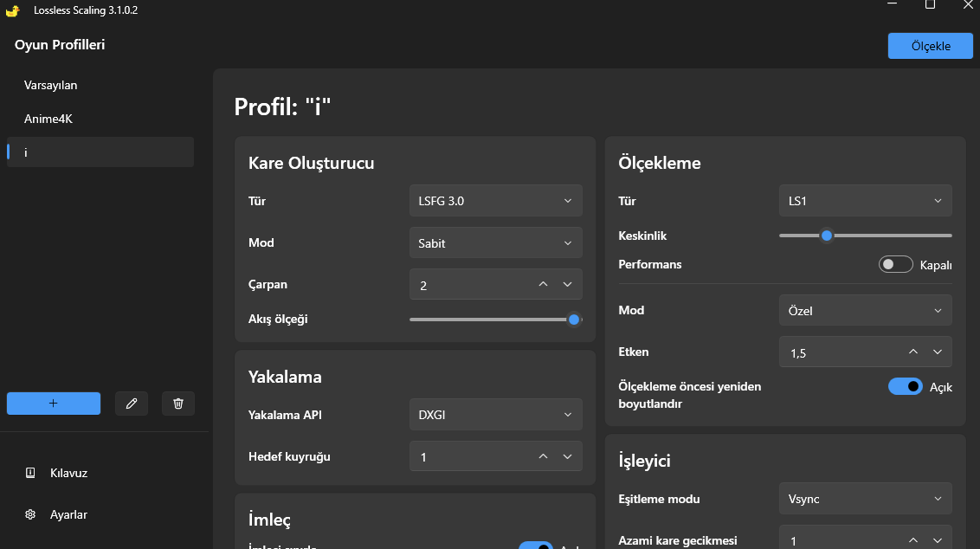Decrease Hedef kuyruğu with down arrow
Screen dimensions: 980x549
[x=568, y=456]
